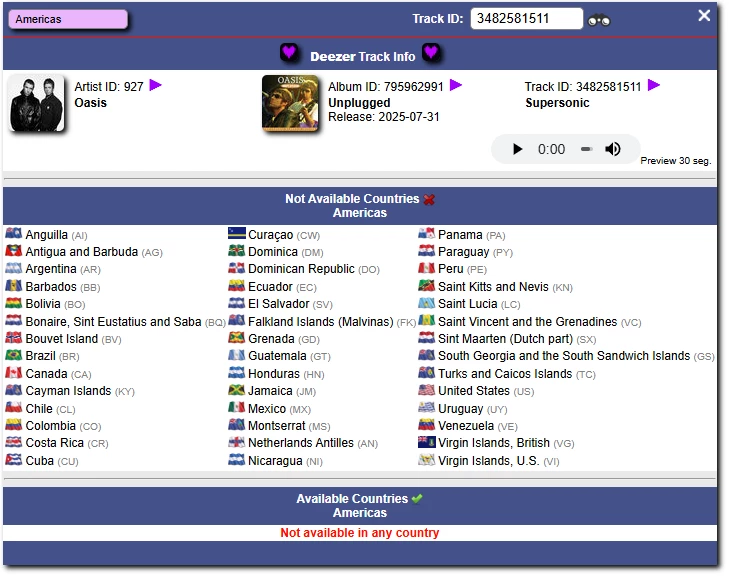Click the Guatemala (GT) entry
729x576 pixels.
tap(279, 356)
